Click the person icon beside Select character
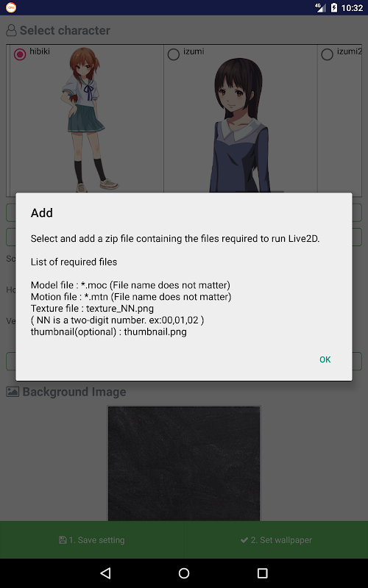This screenshot has height=588, width=368. (11, 30)
